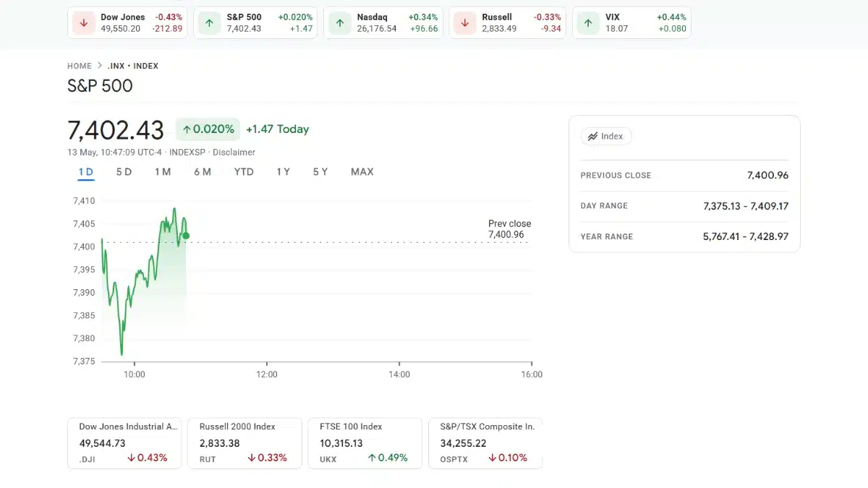868x488 pixels.
Task: Open the HOME breadcrumb link
Action: [80, 66]
